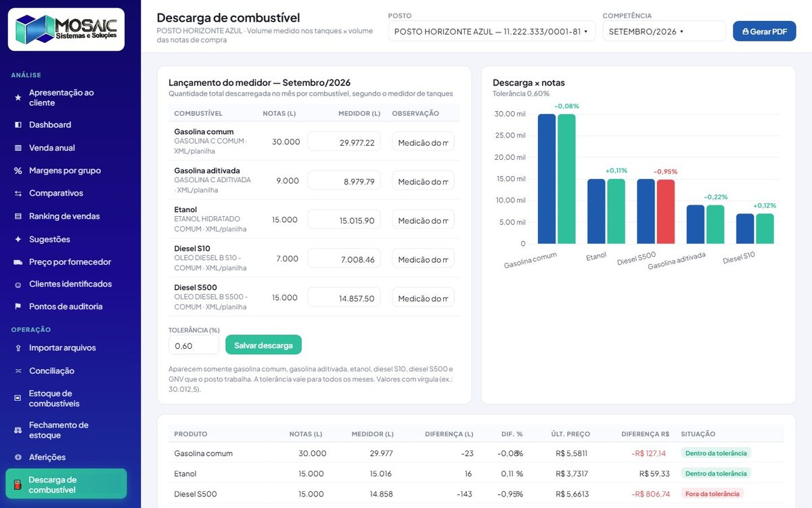
Task: Click the Etanol observação field
Action: coord(423,220)
